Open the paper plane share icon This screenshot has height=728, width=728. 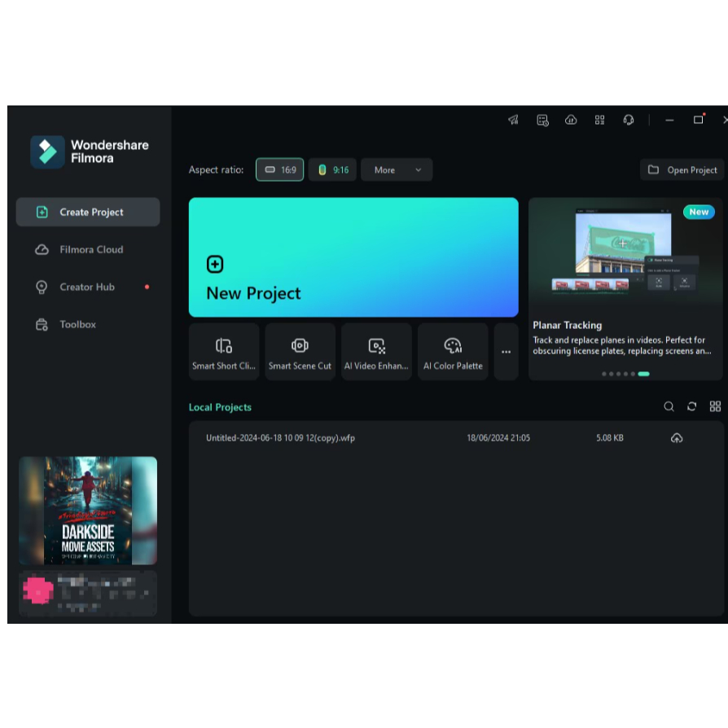tap(513, 120)
